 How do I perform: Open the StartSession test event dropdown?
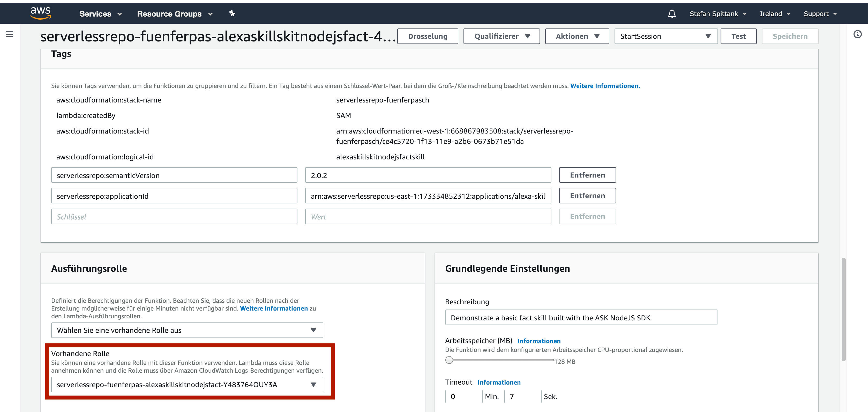(x=665, y=36)
